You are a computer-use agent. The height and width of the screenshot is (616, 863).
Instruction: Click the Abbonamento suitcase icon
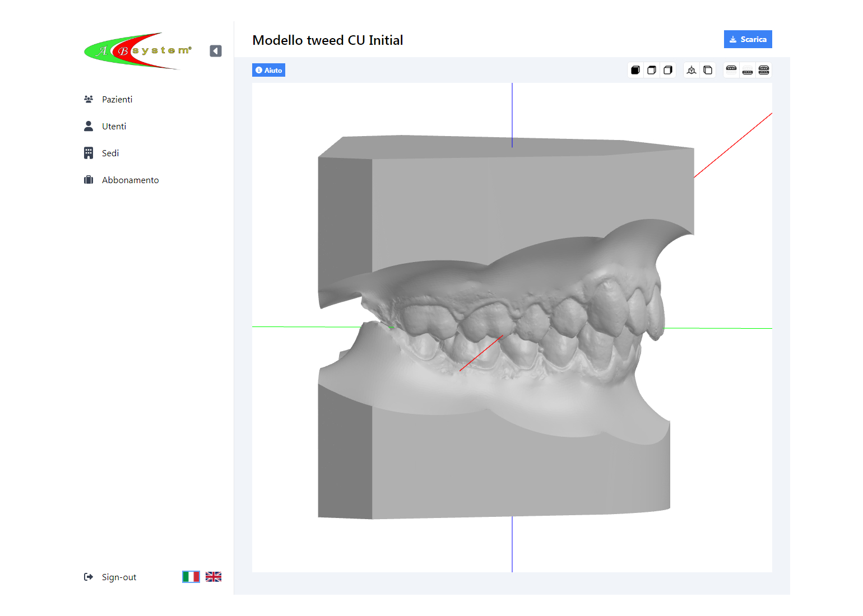(x=89, y=180)
